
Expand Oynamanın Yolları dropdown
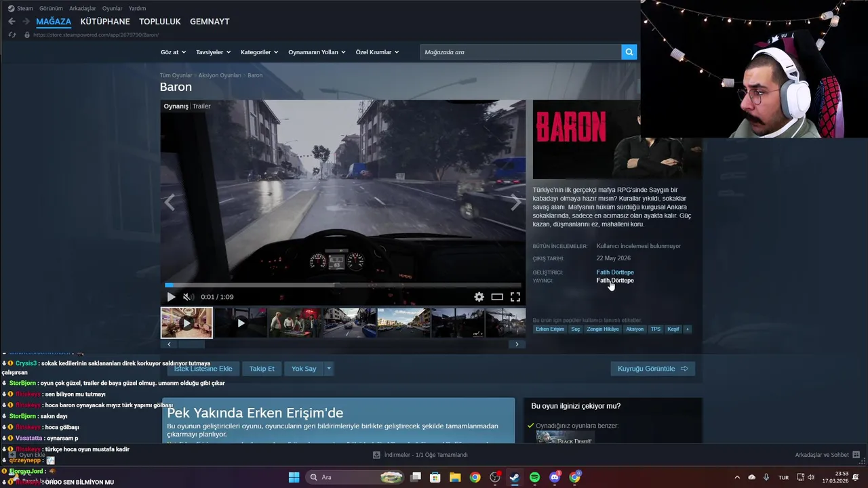tap(317, 52)
